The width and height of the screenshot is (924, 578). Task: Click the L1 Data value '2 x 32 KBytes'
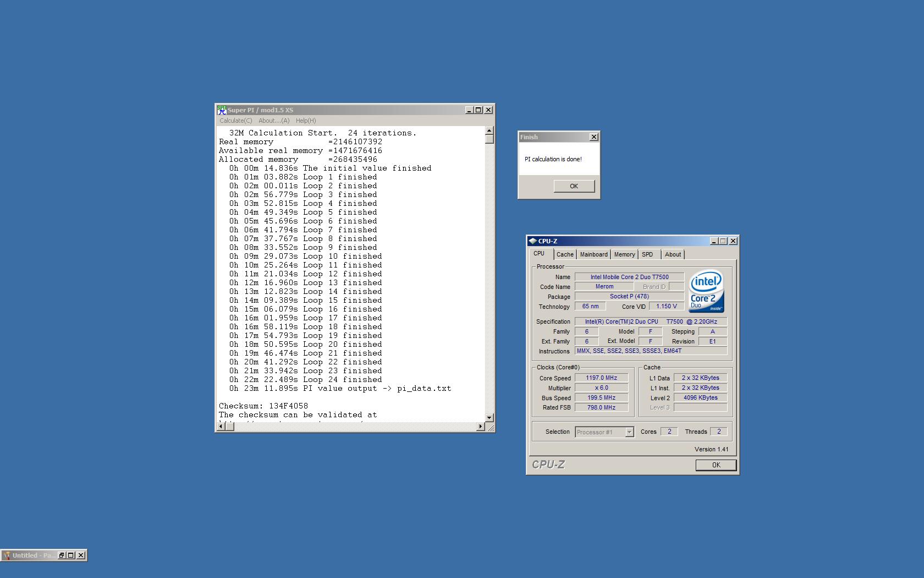701,378
